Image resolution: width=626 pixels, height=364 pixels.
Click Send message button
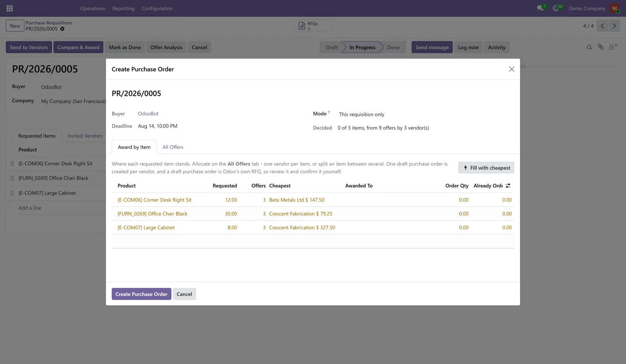click(432, 47)
